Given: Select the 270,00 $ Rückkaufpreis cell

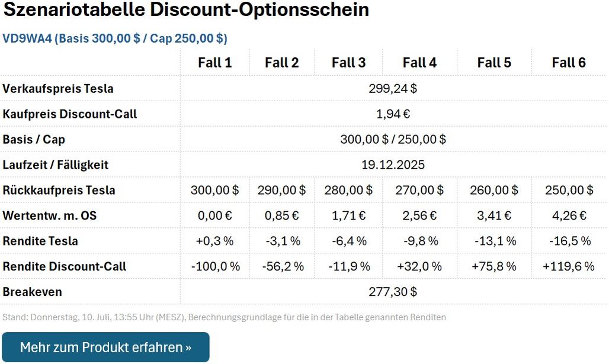Looking at the screenshot, I should click(419, 191).
